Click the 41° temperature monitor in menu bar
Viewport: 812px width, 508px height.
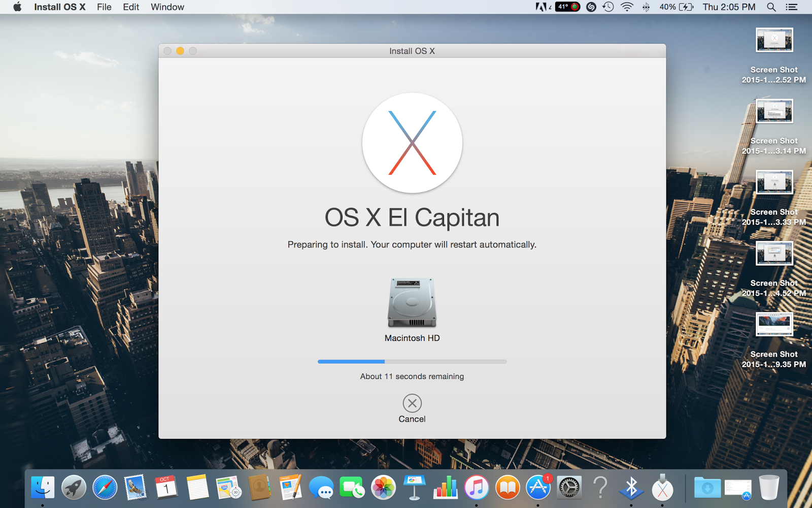tap(568, 7)
